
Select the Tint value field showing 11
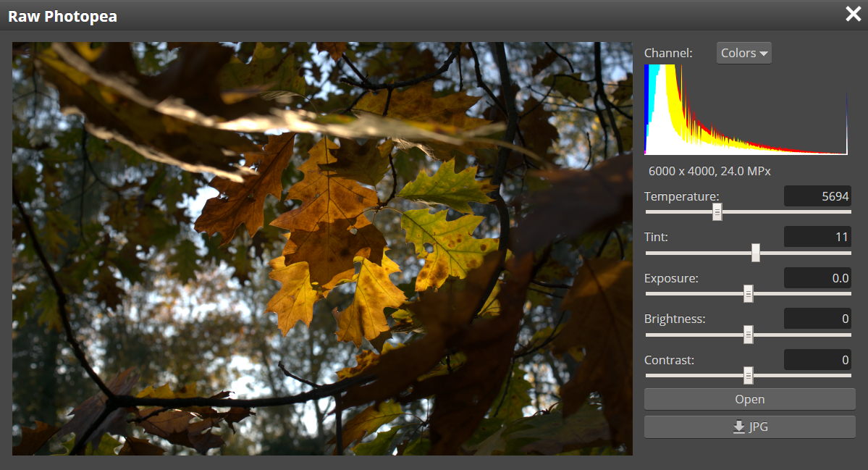point(817,237)
